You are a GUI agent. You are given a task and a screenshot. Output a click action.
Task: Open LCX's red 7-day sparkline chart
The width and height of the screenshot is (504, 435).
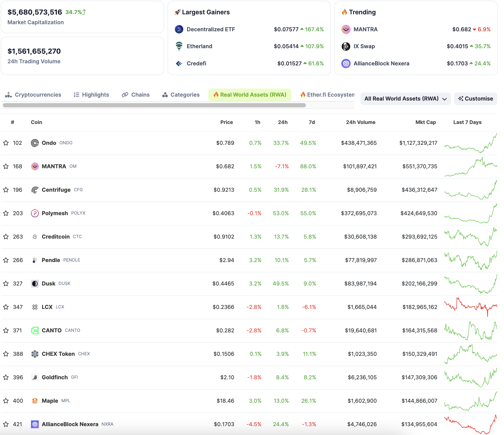coord(471,307)
